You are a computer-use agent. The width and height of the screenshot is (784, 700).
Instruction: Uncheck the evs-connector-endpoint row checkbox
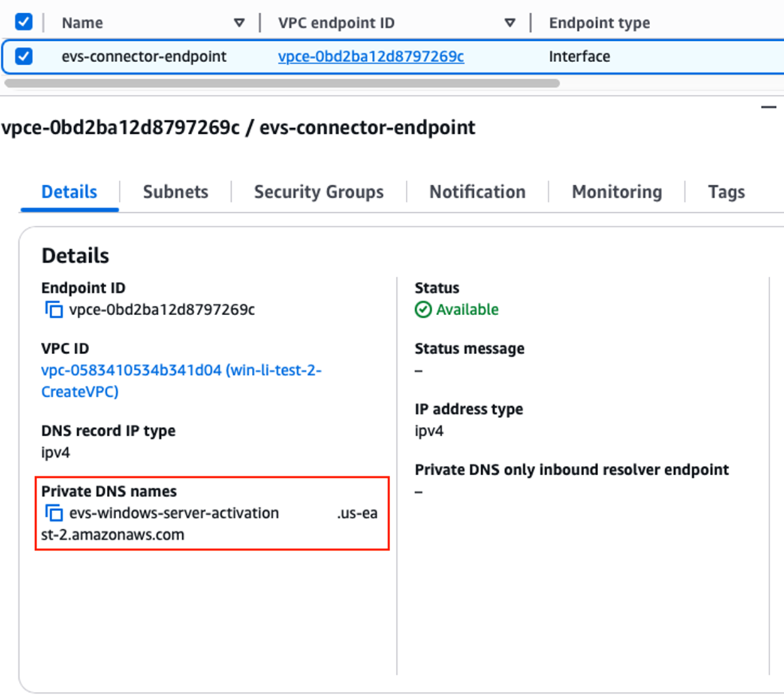pyautogui.click(x=24, y=57)
